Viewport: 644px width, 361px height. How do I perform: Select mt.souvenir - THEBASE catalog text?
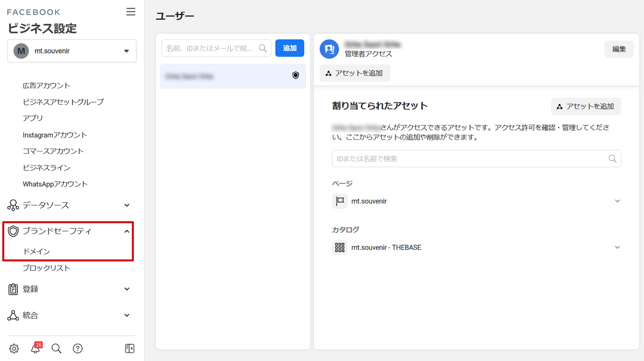(x=386, y=247)
